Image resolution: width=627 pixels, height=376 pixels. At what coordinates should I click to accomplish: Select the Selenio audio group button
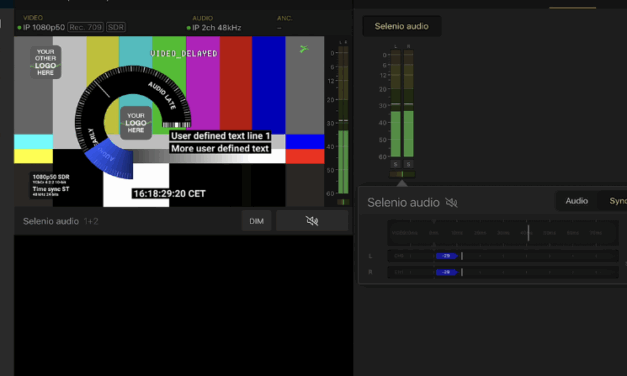click(401, 26)
